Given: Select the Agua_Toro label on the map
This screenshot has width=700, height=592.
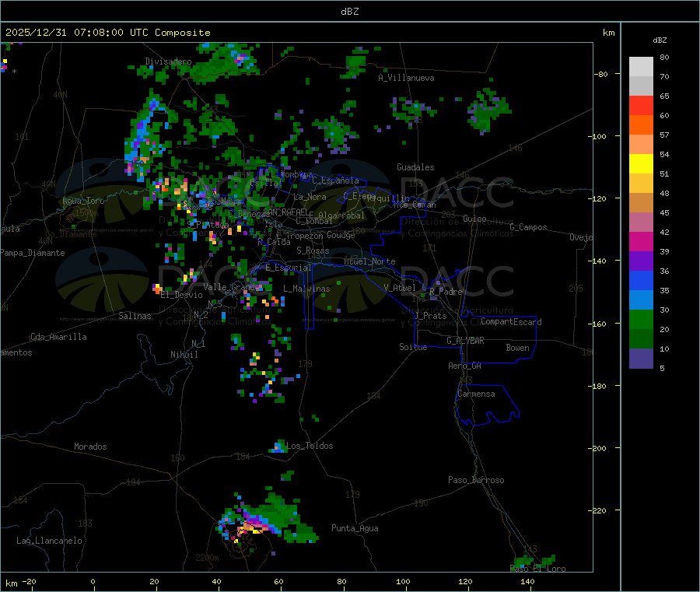Looking at the screenshot, I should [x=83, y=201].
